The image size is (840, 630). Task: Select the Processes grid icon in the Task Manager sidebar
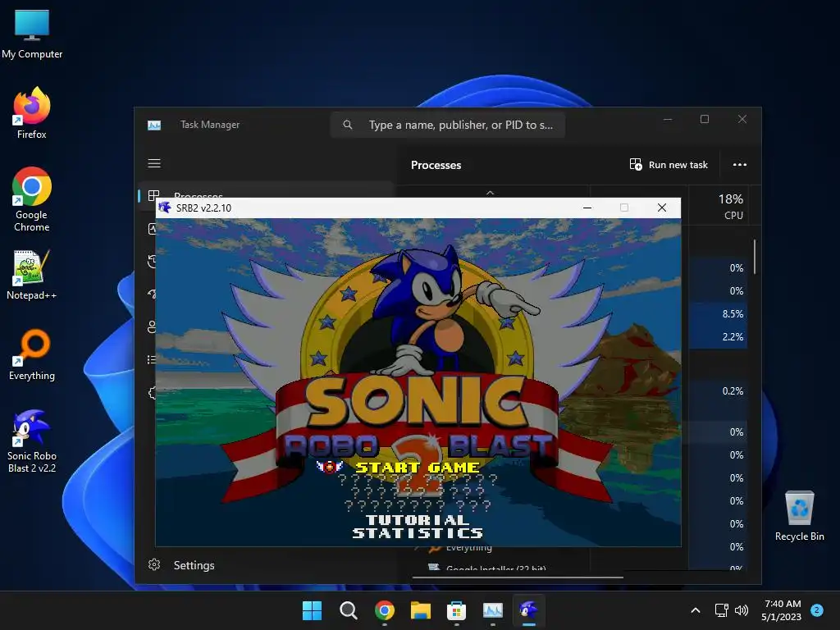153,195
